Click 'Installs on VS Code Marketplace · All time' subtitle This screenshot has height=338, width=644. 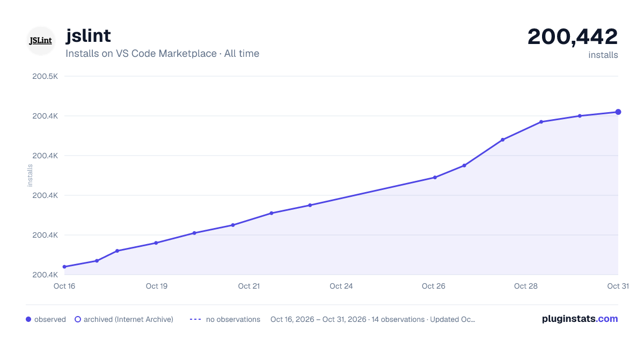point(162,54)
